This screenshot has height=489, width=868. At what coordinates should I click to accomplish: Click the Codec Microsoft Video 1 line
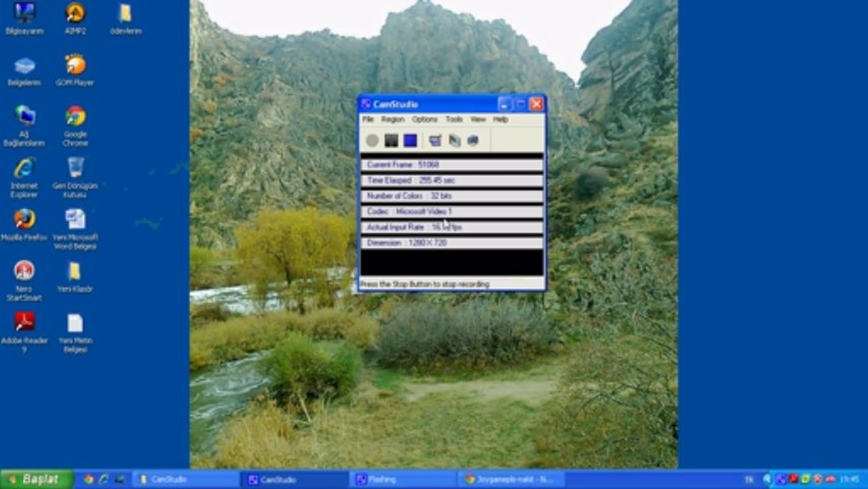[x=451, y=212]
